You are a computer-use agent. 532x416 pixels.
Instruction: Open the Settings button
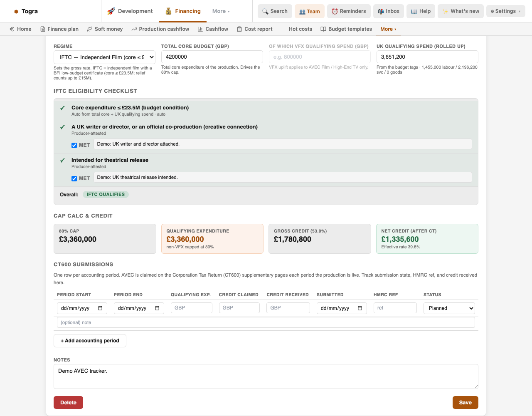[505, 11]
